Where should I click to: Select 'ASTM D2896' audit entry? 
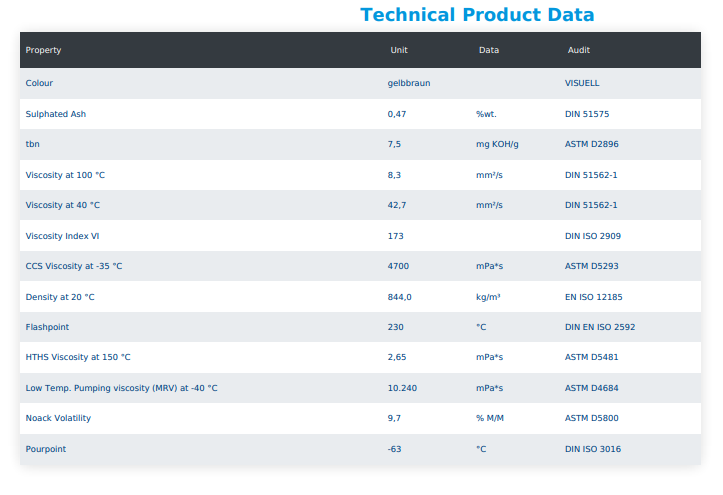[592, 144]
